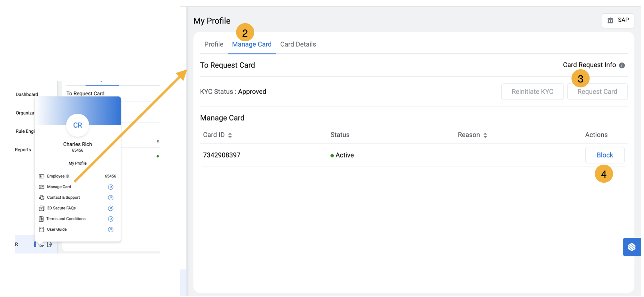Block the active card 7342908397
Screen dimensions: 644x297
click(x=605, y=155)
